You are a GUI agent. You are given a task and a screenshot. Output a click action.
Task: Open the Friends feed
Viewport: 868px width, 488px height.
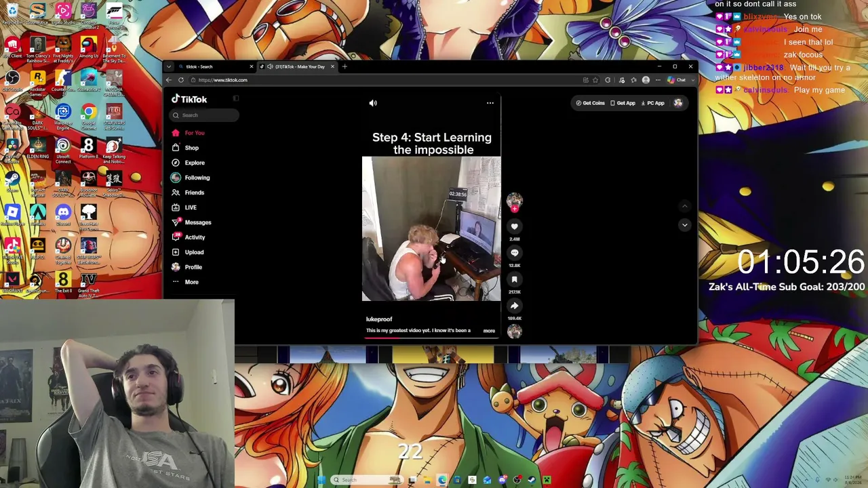pyautogui.click(x=189, y=192)
